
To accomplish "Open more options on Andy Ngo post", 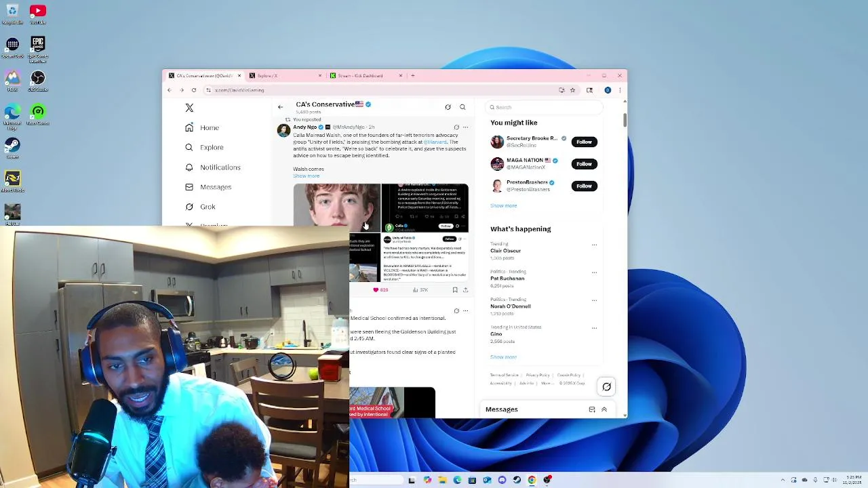I will pos(465,127).
